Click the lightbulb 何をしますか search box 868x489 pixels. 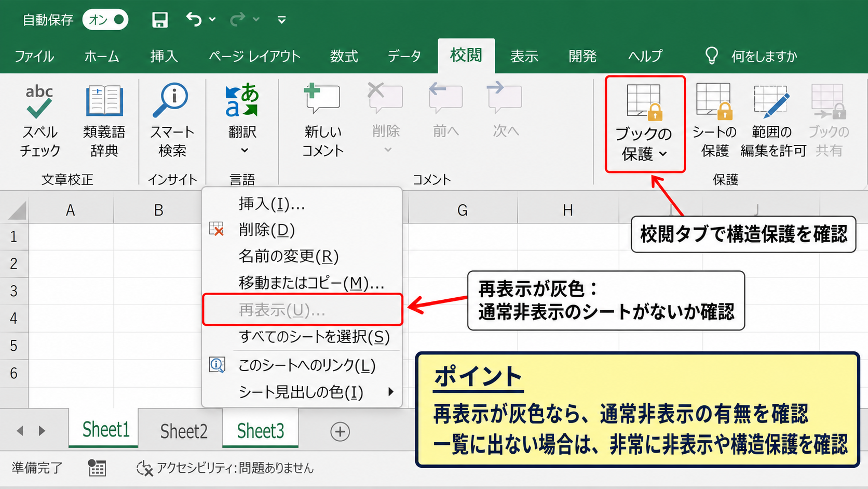(x=752, y=56)
